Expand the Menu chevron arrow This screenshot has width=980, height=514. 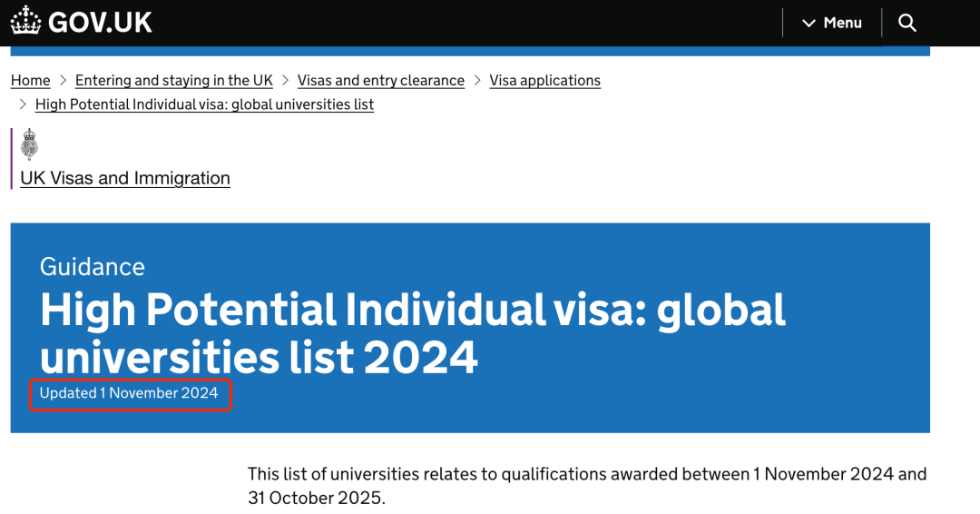pos(808,23)
